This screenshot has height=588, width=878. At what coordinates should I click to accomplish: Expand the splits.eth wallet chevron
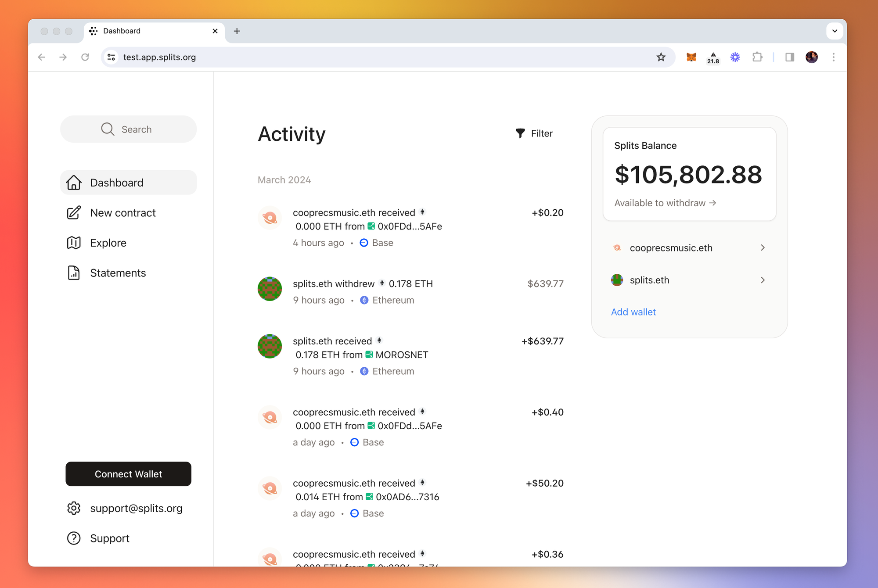pyautogui.click(x=763, y=280)
